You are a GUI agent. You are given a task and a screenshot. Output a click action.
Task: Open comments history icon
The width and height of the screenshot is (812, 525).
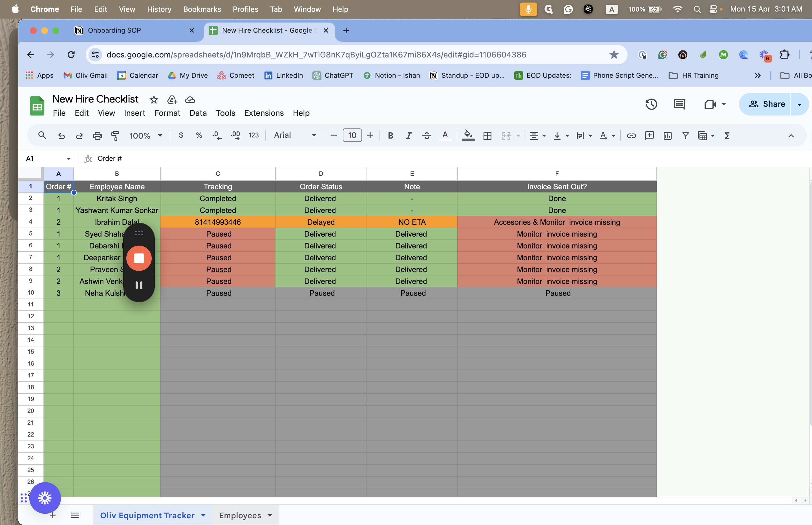(x=679, y=104)
